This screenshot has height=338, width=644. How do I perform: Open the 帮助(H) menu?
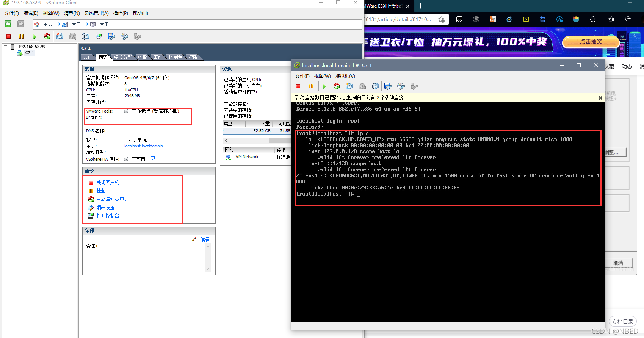point(140,13)
